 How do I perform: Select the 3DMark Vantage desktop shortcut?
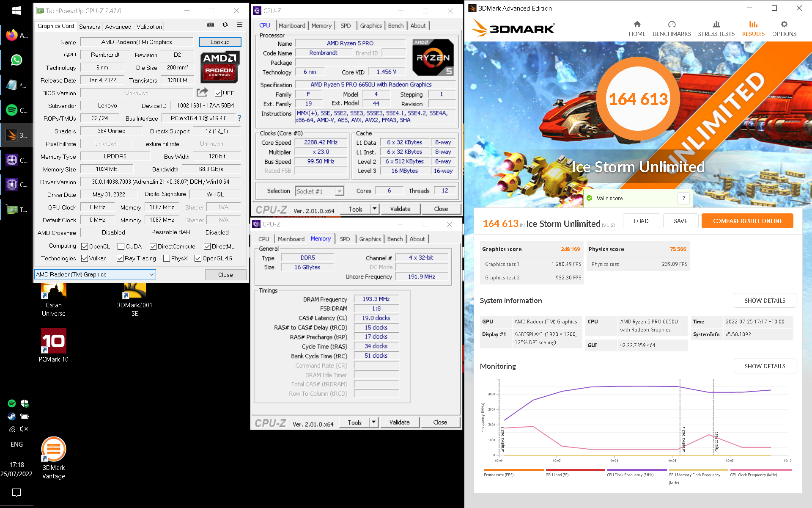coord(54,458)
